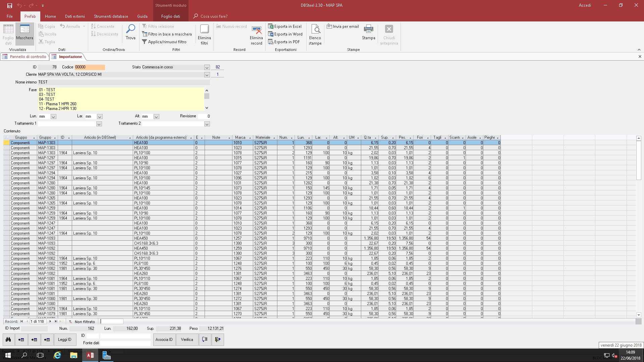This screenshot has width=644, height=362.
Task: Click the Leggi ID button
Action: point(65,340)
